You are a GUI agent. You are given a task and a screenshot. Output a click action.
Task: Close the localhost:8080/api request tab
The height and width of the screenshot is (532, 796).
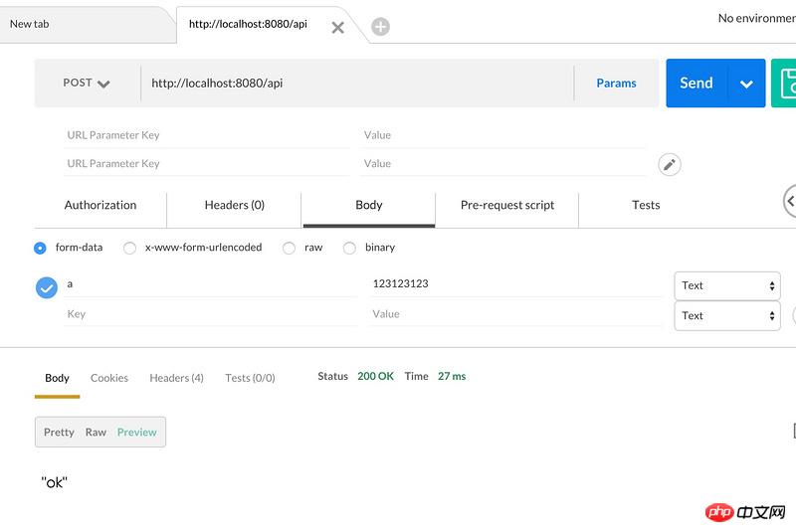point(337,27)
